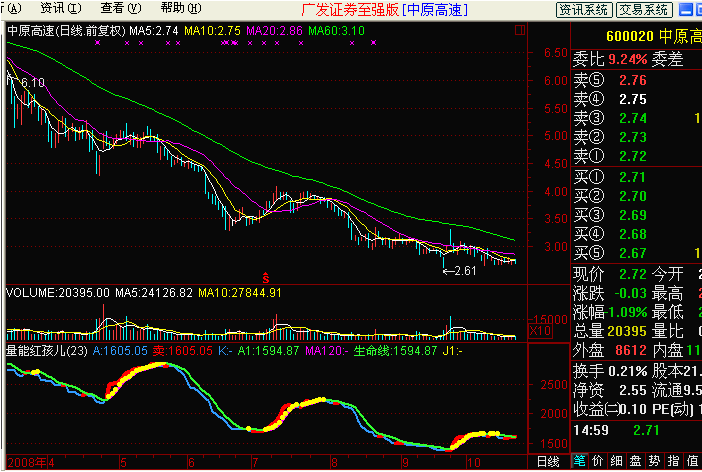Screen dimensions: 702x472
Task: Click the month 10 date axis marker
Action: pyautogui.click(x=473, y=463)
